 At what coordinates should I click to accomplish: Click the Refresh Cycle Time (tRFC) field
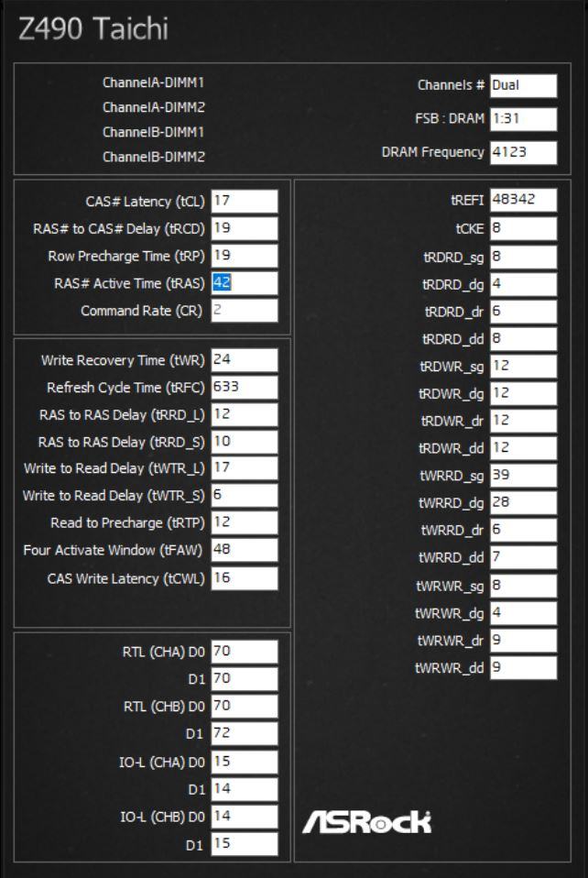[x=245, y=388]
